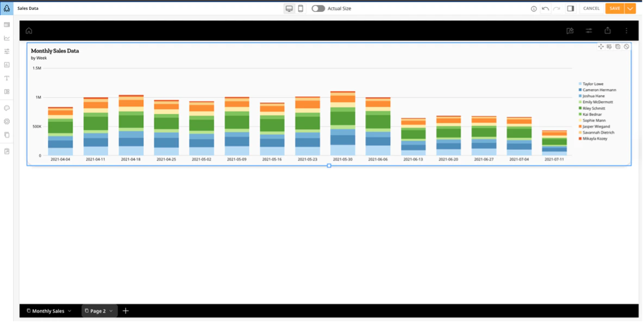Select the Text tool in left sidebar
The width and height of the screenshot is (644, 323).
pyautogui.click(x=7, y=78)
